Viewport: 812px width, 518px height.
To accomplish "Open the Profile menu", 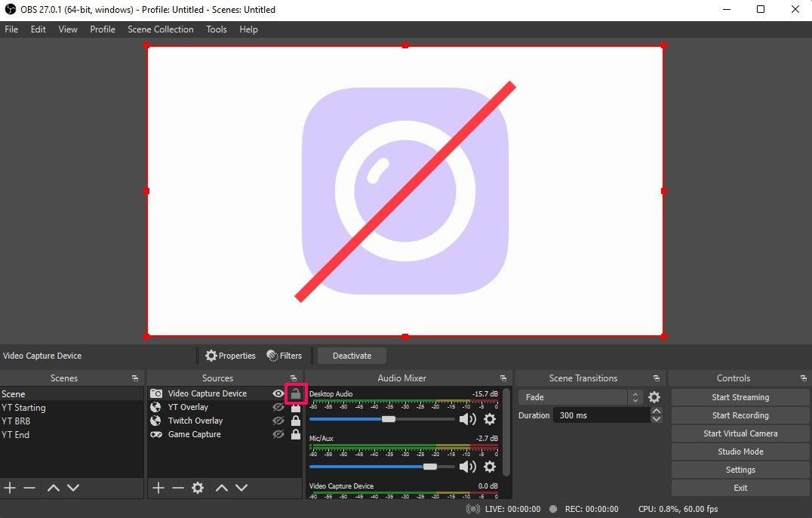I will pos(103,29).
